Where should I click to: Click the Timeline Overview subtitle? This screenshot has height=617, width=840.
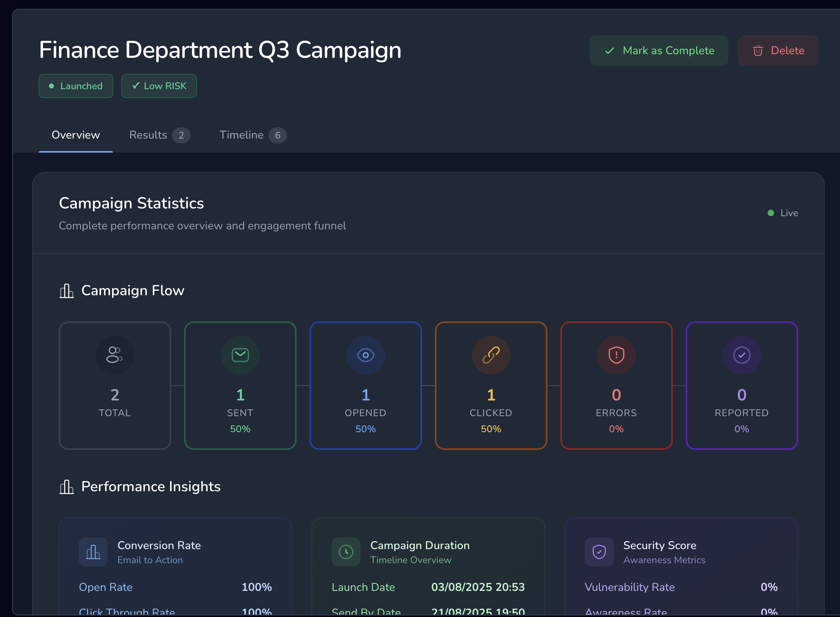(411, 560)
